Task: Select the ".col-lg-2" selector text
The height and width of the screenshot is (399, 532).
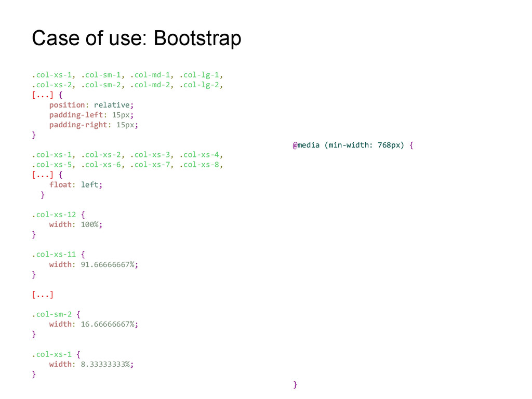Action: pyautogui.click(x=199, y=85)
